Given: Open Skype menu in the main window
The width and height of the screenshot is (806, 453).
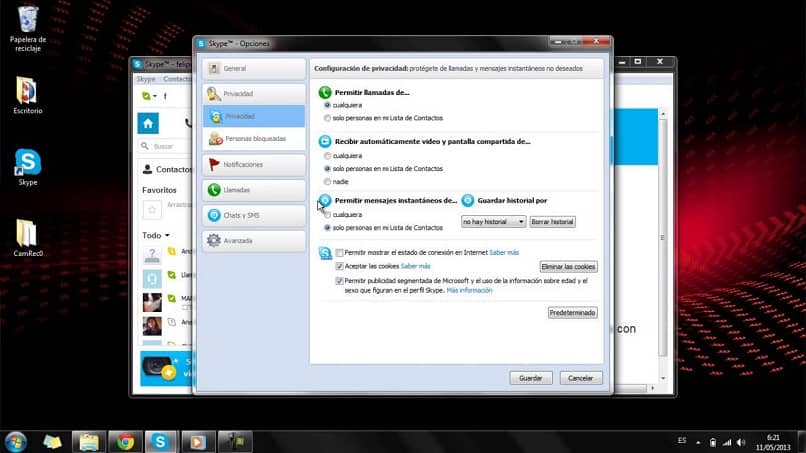Looking at the screenshot, I should coord(145,79).
